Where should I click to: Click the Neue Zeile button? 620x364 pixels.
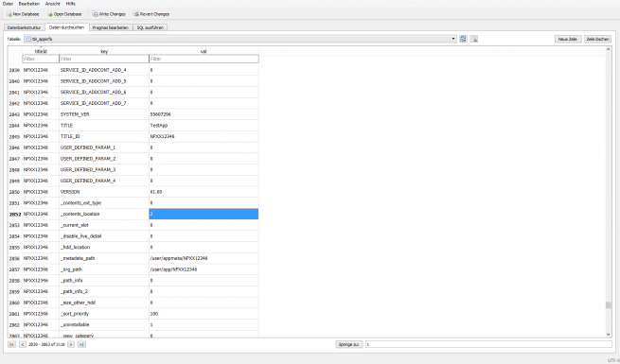click(568, 39)
